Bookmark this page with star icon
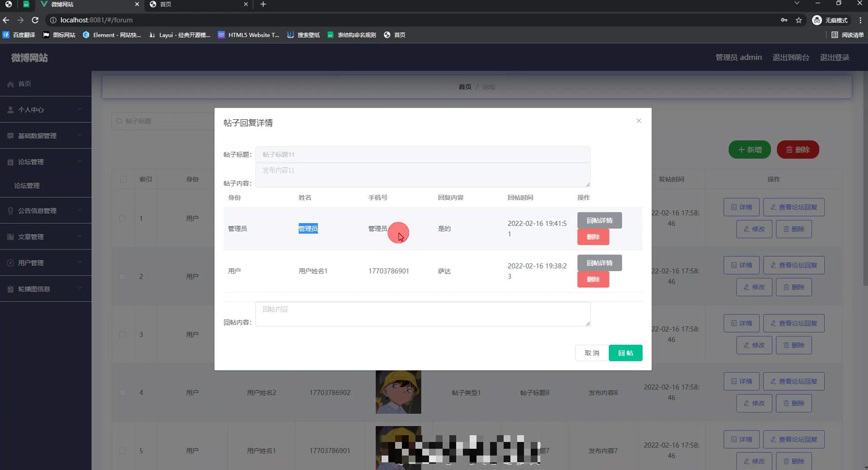This screenshot has height=470, width=868. 799,20
